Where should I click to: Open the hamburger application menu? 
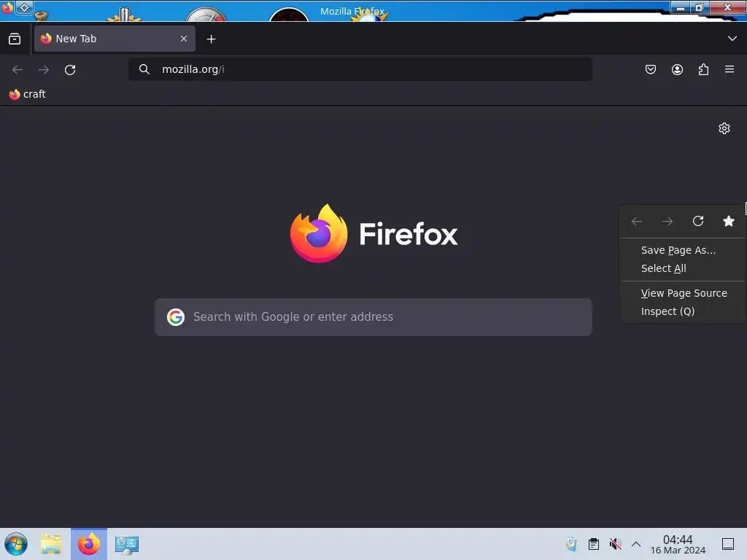(729, 69)
